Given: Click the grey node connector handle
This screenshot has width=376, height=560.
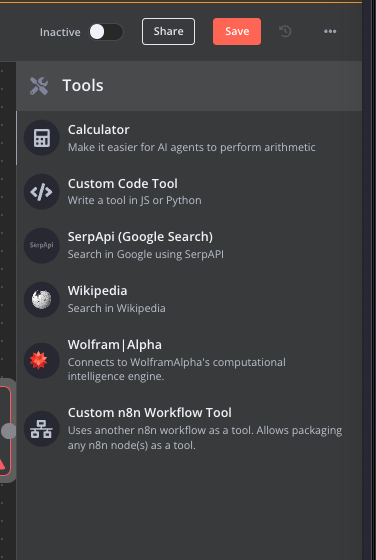Looking at the screenshot, I should click(9, 431).
